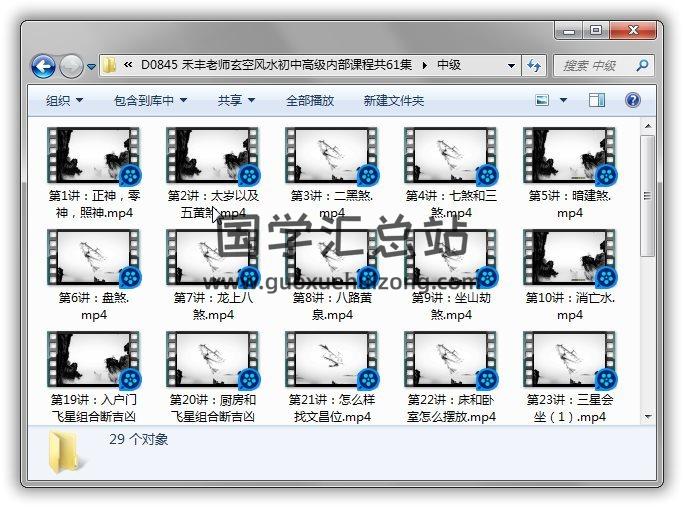Click the change view icon
The width and height of the screenshot is (684, 508).
(x=543, y=101)
